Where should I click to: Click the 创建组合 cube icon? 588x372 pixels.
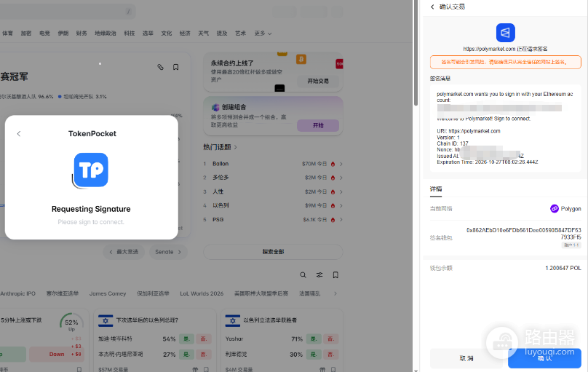[x=215, y=107]
